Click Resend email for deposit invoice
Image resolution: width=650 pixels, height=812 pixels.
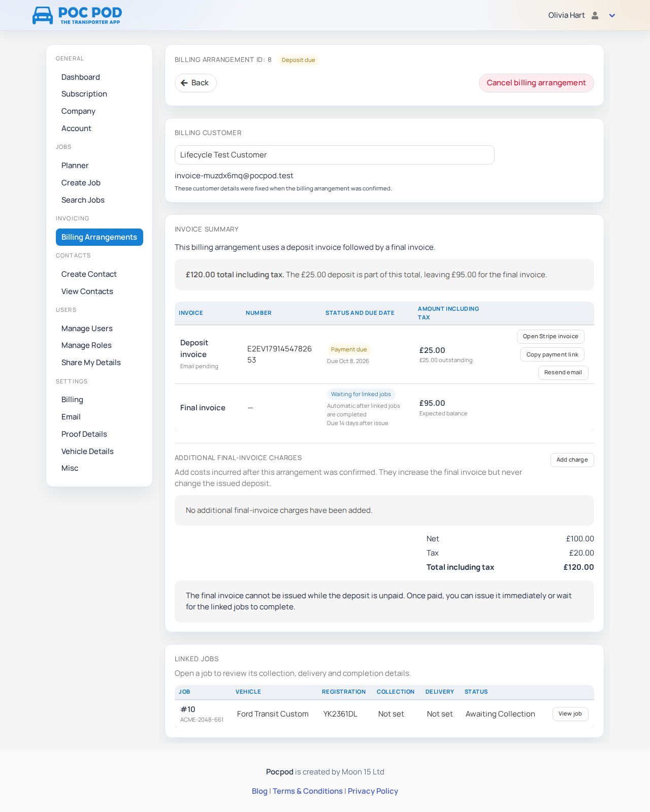point(563,372)
